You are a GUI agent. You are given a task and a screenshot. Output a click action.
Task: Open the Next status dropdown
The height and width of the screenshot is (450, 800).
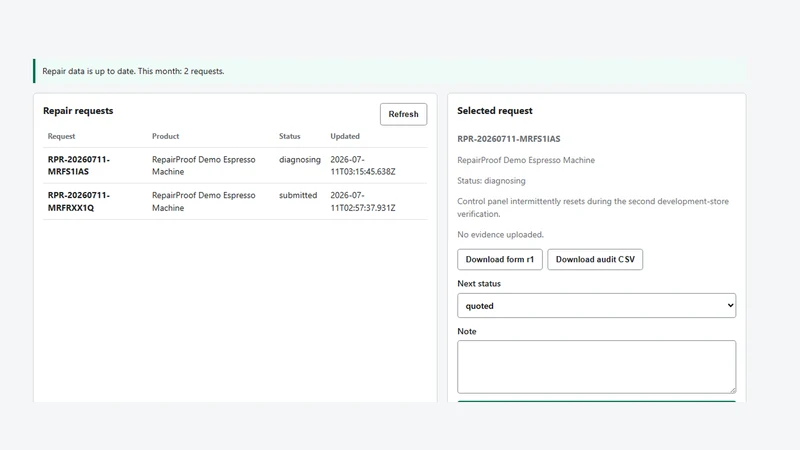point(596,306)
